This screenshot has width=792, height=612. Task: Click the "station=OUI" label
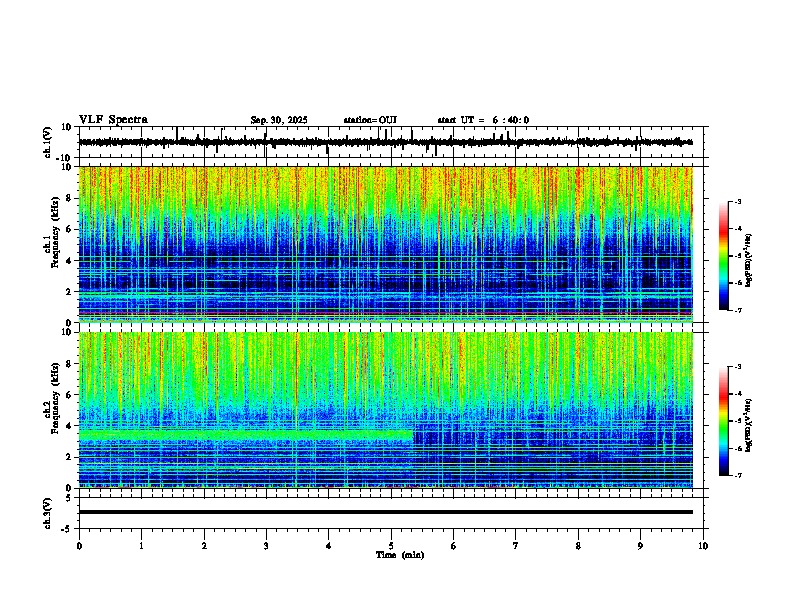pyautogui.click(x=370, y=120)
